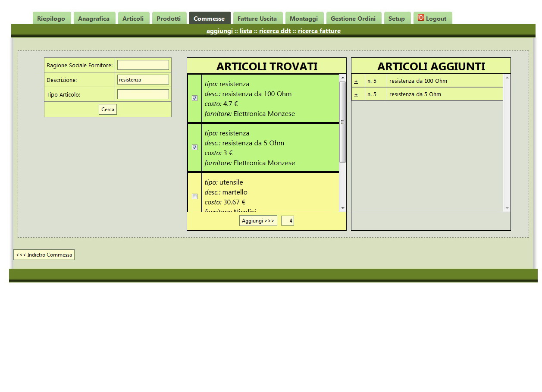Uncheck resistenza da 5 Ohm article
The height and width of the screenshot is (392, 542).
tap(194, 147)
